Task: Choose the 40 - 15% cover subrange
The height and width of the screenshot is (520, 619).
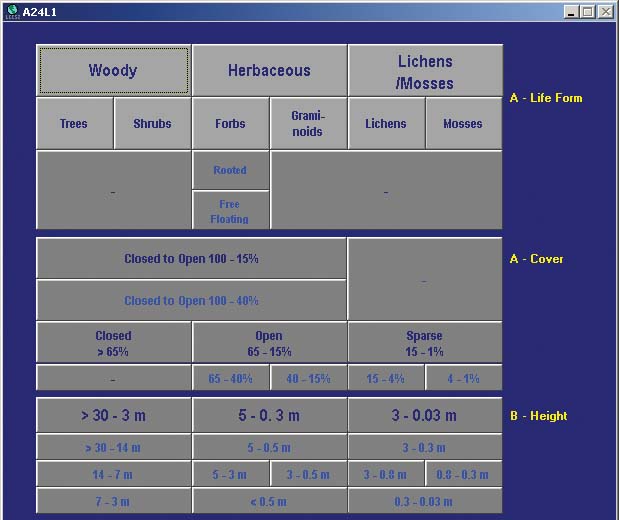Action: (308, 379)
